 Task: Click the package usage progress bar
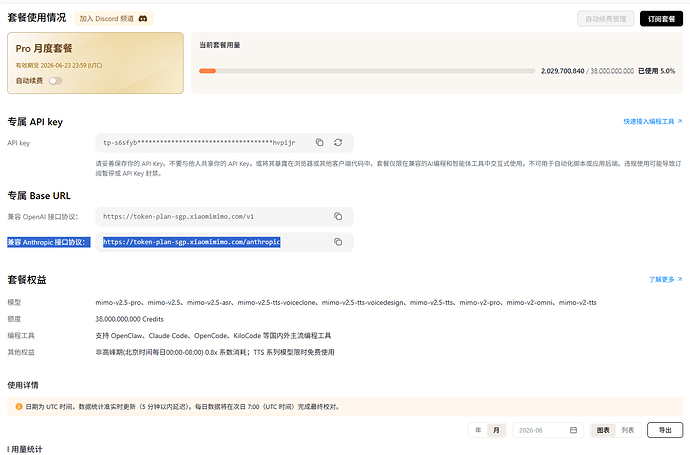[x=367, y=71]
